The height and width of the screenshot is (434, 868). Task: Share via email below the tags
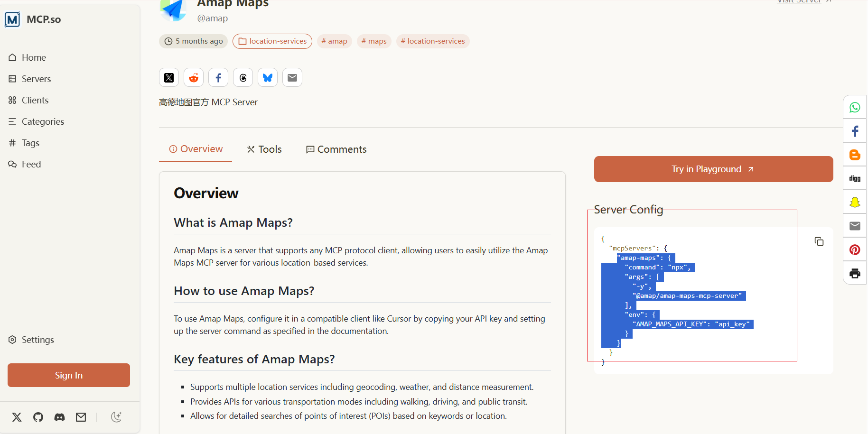pyautogui.click(x=292, y=77)
